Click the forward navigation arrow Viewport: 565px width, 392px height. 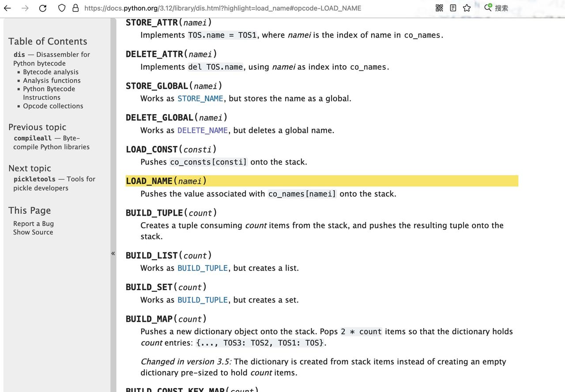point(25,7)
